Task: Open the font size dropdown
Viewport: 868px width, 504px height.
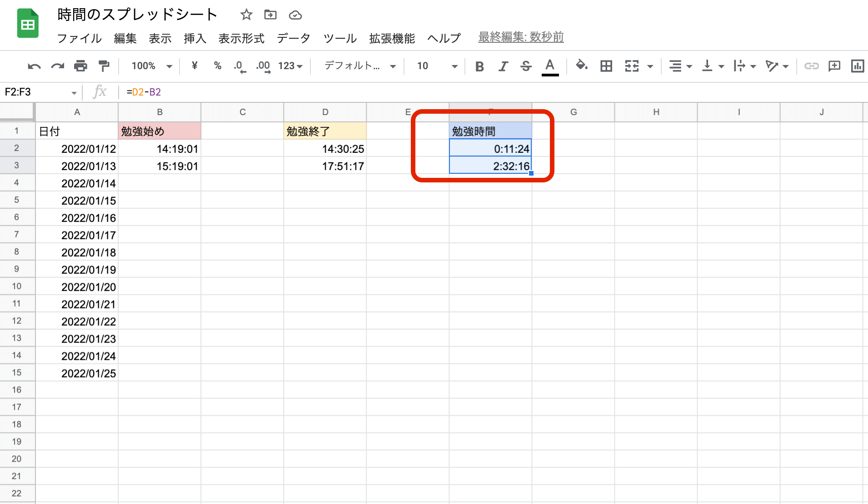Action: pos(437,66)
